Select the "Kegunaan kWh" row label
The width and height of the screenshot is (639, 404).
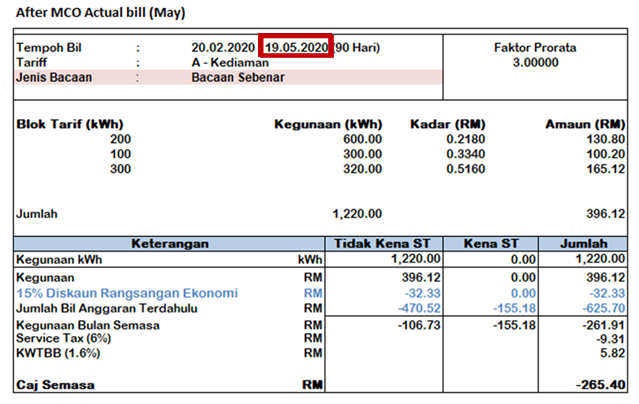click(59, 260)
